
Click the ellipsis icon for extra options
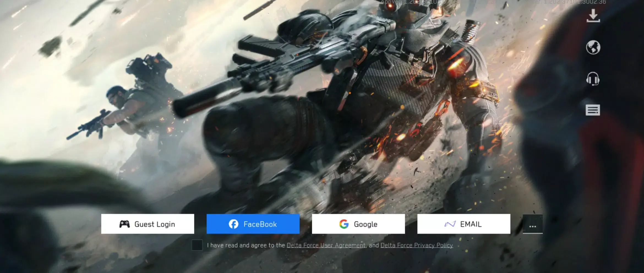[x=533, y=226]
